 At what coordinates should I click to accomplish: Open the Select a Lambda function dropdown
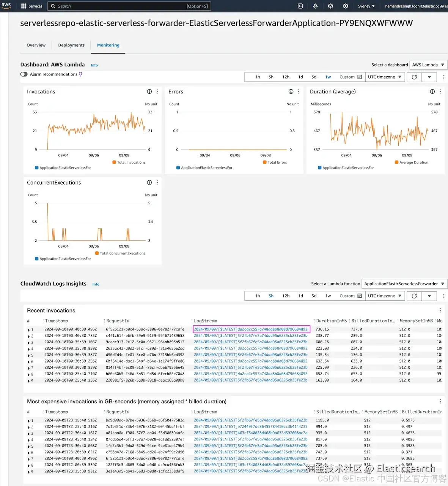coord(404,284)
